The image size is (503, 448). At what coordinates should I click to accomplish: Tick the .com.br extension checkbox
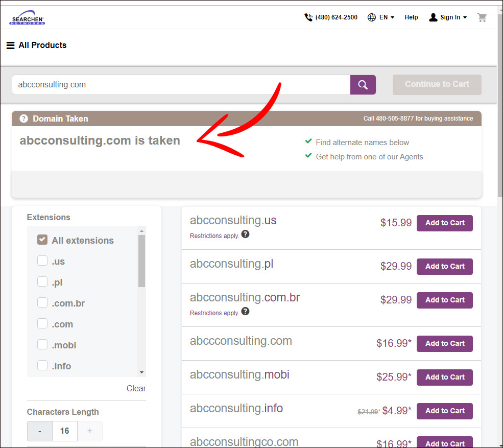(x=42, y=302)
